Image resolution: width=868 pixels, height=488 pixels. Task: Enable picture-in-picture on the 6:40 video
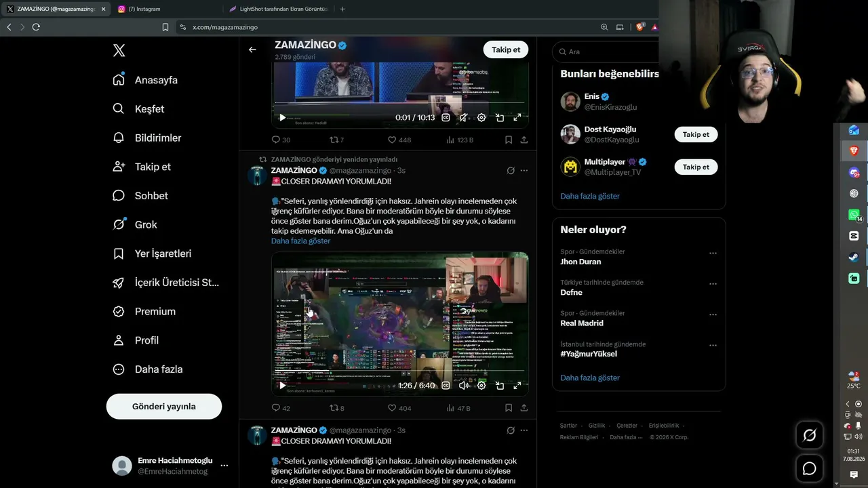click(x=500, y=386)
